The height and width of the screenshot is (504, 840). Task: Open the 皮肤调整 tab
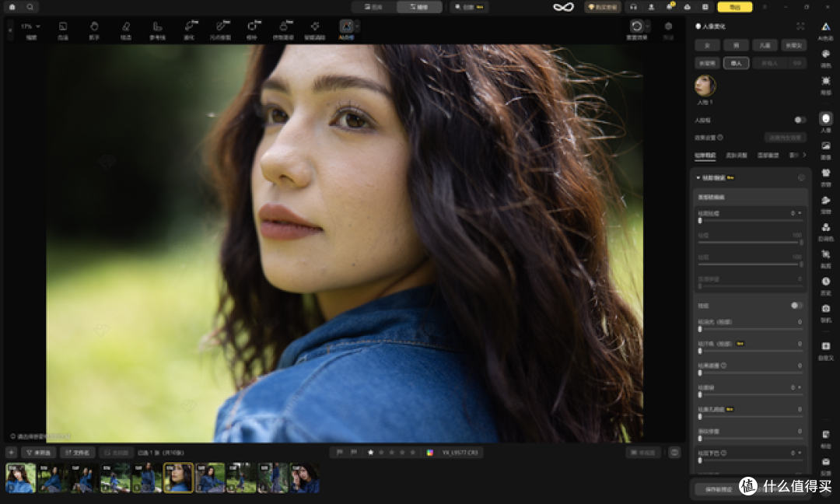(x=736, y=156)
